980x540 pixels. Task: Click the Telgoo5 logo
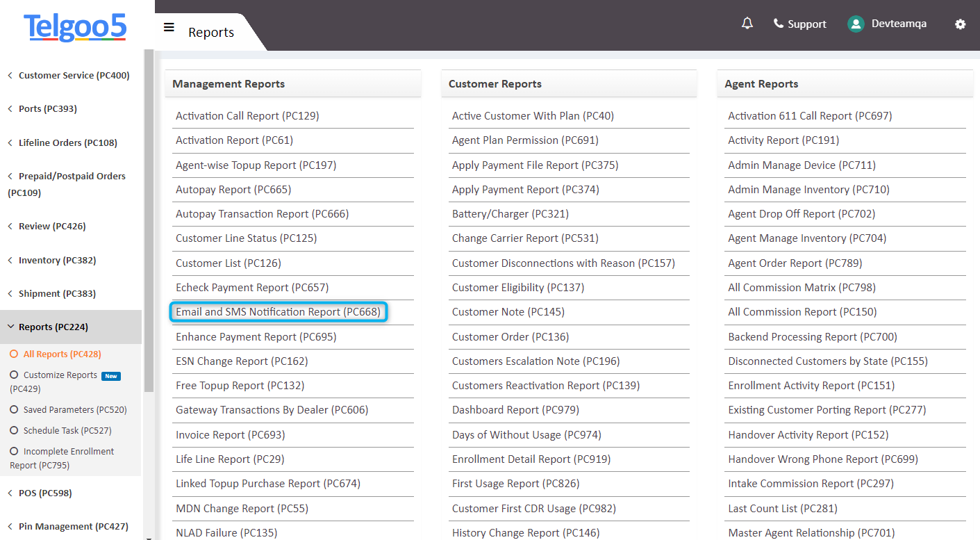click(74, 28)
